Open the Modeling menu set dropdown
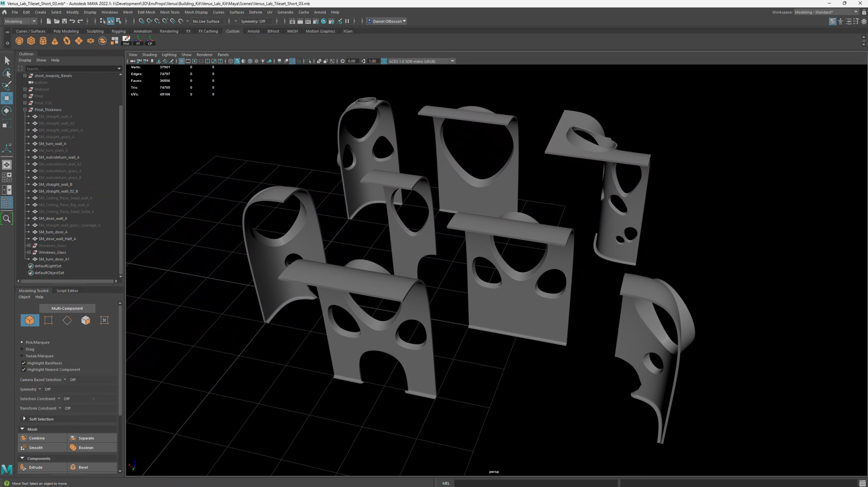Image resolution: width=868 pixels, height=487 pixels. coord(20,21)
